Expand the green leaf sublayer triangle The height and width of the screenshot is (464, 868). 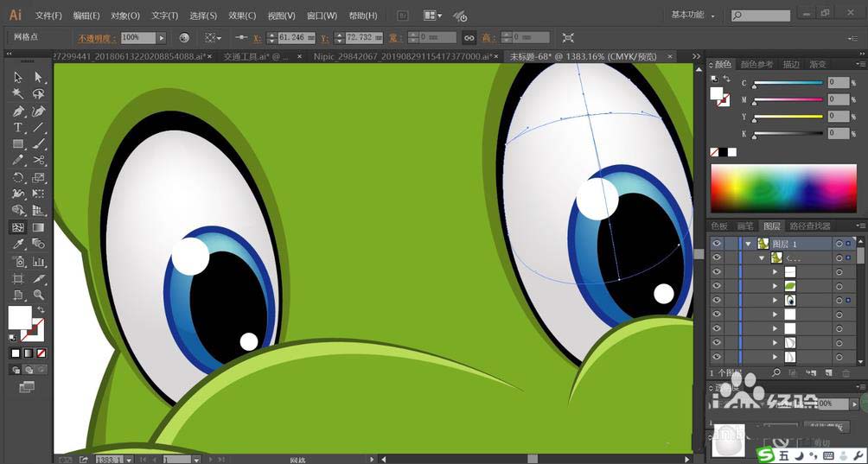pyautogui.click(x=775, y=287)
